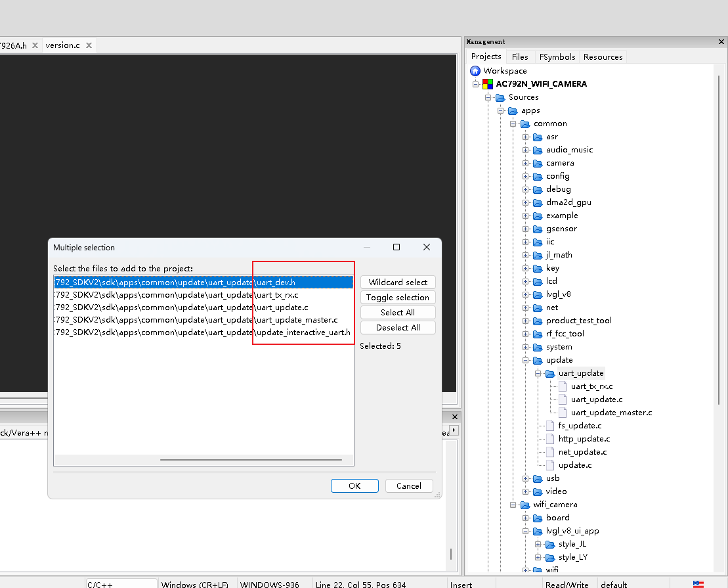Click the US flag language icon
Viewport: 728px width, 588px height.
click(698, 584)
